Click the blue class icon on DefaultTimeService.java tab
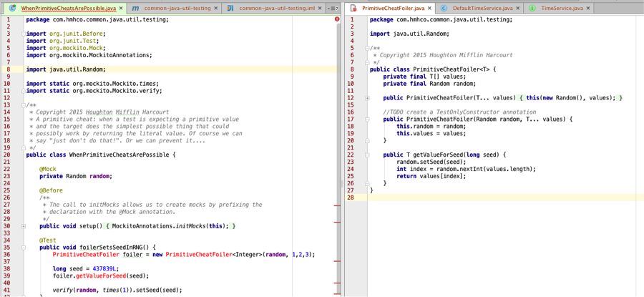644x297 pixels. (x=444, y=8)
